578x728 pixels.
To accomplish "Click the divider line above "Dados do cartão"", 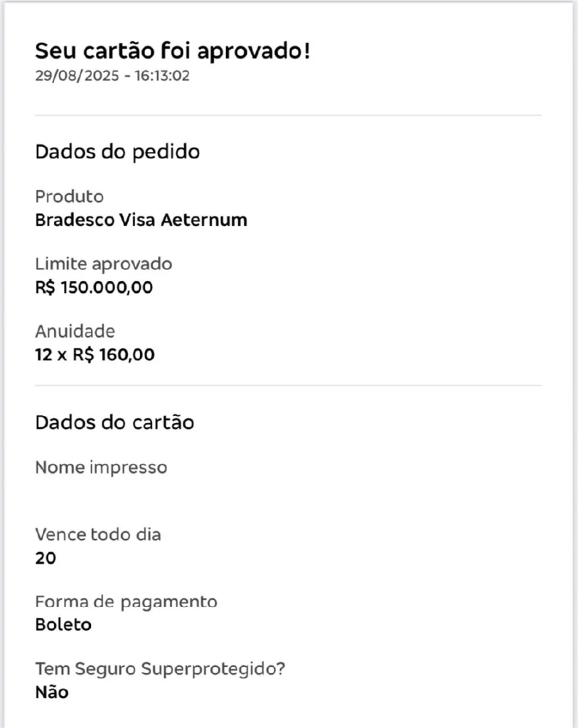I will point(288,386).
